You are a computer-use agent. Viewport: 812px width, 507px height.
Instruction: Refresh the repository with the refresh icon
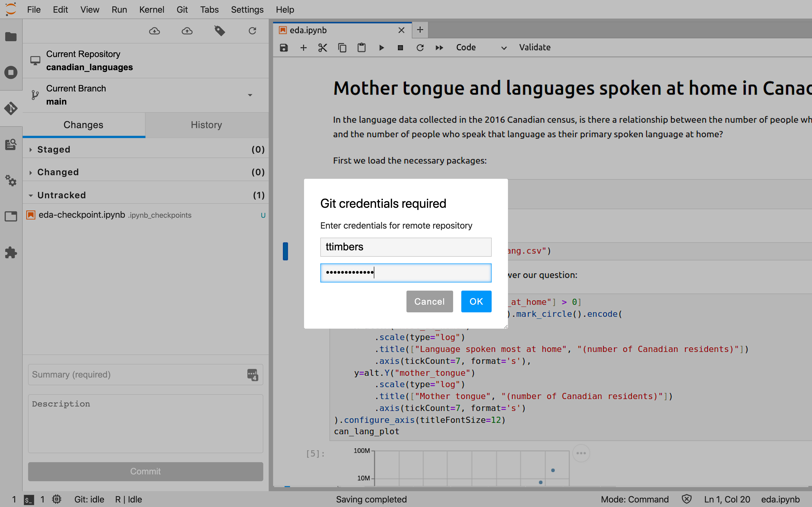tap(252, 31)
